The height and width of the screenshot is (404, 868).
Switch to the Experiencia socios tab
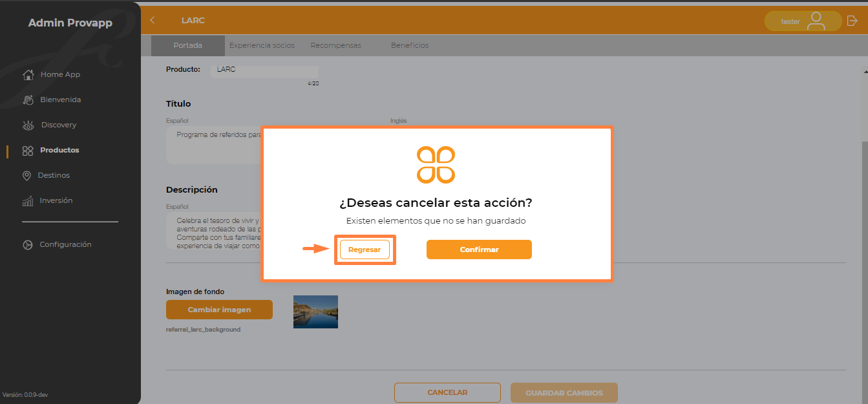point(262,45)
